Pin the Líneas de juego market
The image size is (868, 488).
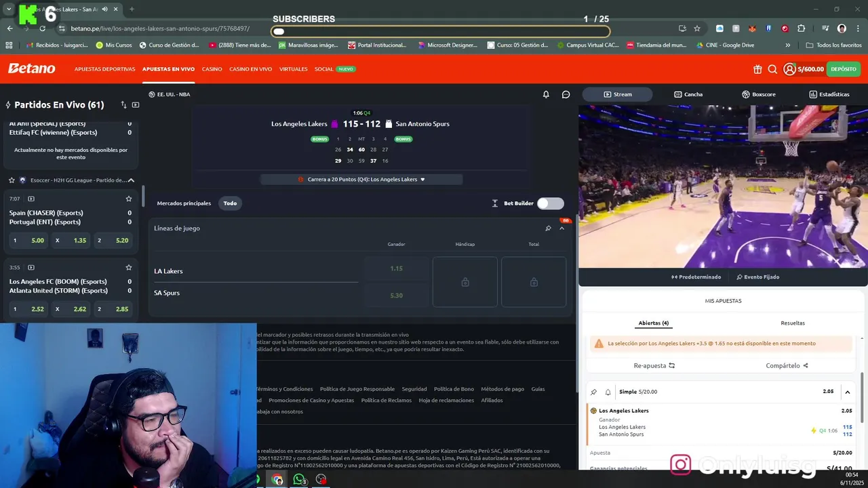tap(548, 228)
